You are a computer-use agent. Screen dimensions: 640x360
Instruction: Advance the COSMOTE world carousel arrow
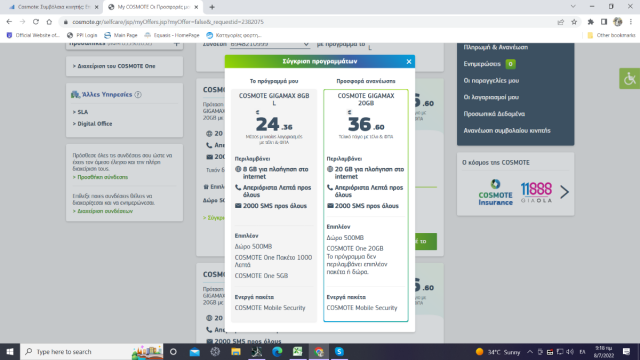coord(564,192)
